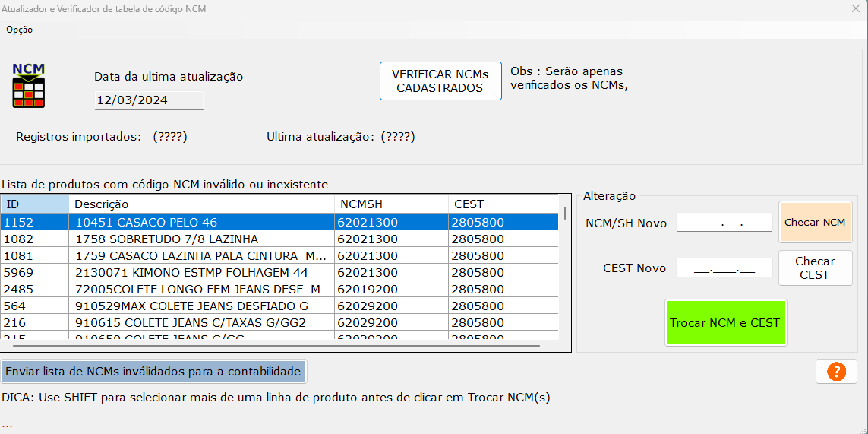Open the Opção menu
The image size is (868, 434).
(20, 30)
